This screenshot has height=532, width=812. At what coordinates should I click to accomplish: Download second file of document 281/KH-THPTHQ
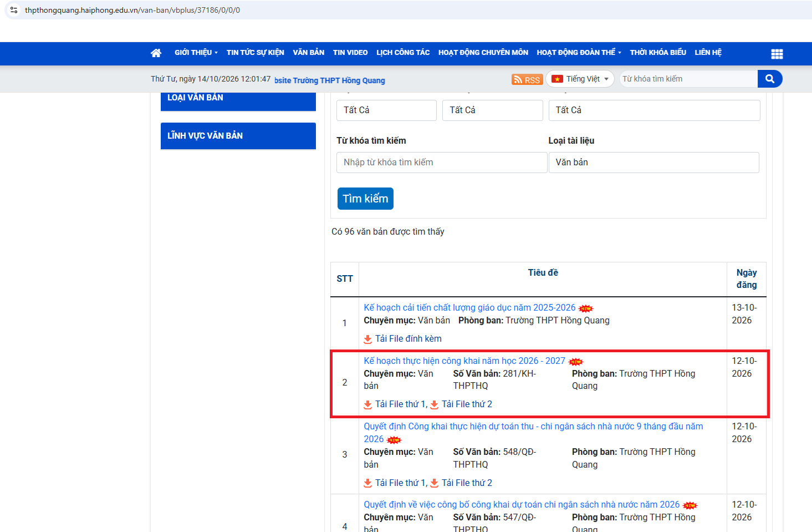(x=461, y=404)
